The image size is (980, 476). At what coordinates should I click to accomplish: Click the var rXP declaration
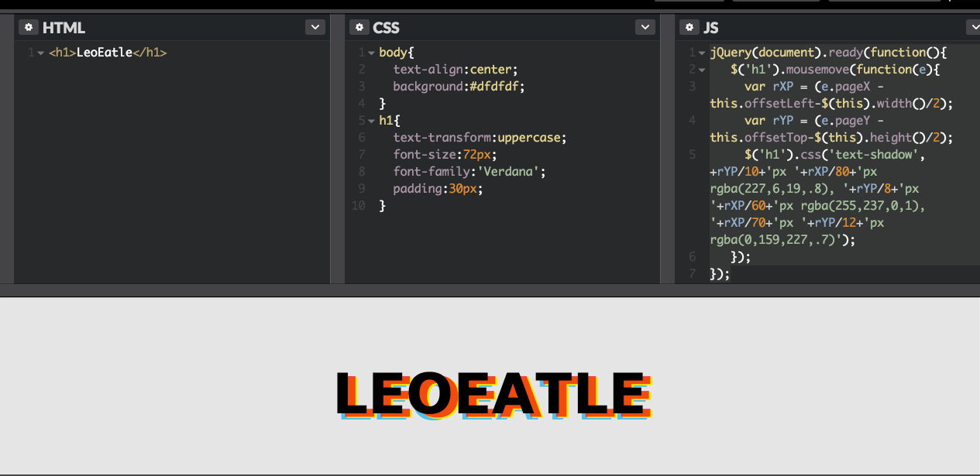(831, 95)
